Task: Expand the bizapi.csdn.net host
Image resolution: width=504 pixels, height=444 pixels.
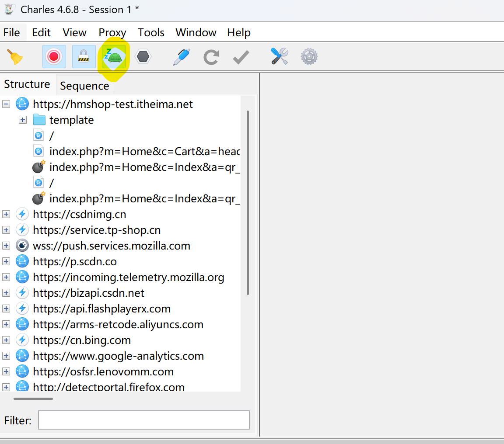Action: coord(6,293)
